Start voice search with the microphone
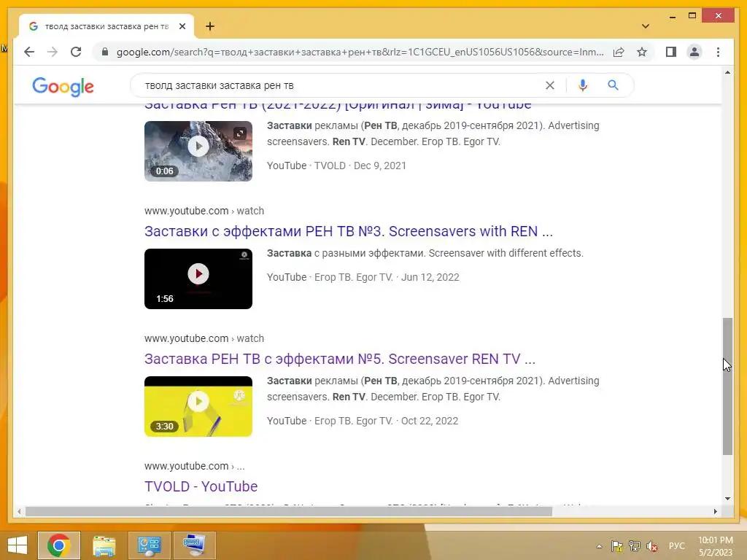The height and width of the screenshot is (560, 747). click(x=582, y=85)
